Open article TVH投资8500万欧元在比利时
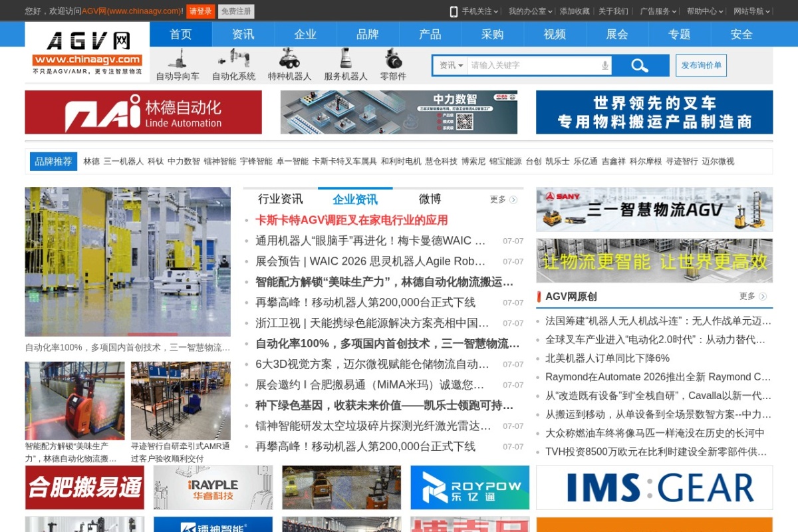This screenshot has height=532, width=798. tap(656, 452)
